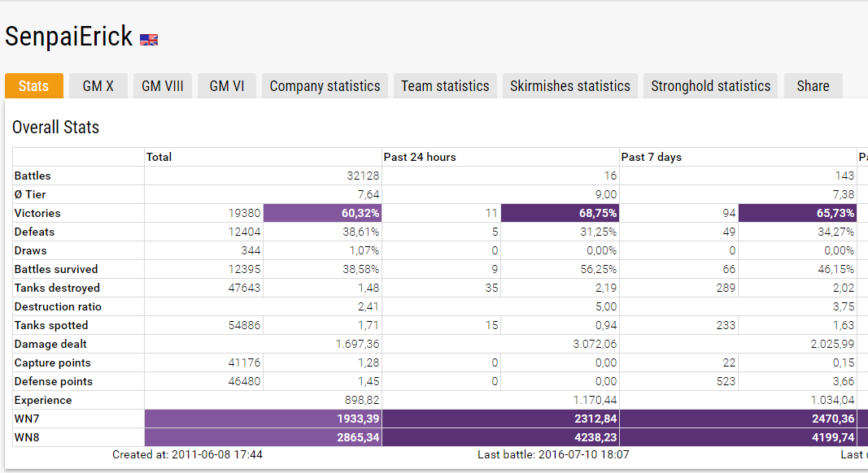Open the Stronghold statistics tab
This screenshot has width=868, height=473.
pos(711,86)
